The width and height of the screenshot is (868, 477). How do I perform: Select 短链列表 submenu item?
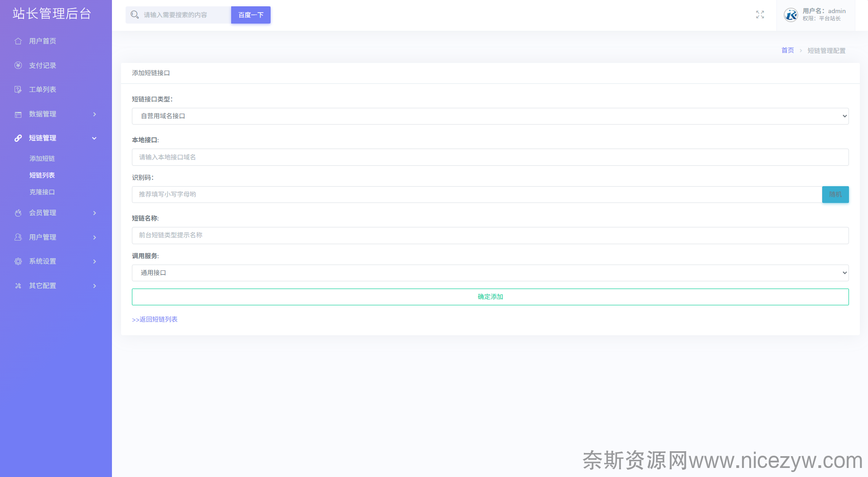(x=42, y=175)
